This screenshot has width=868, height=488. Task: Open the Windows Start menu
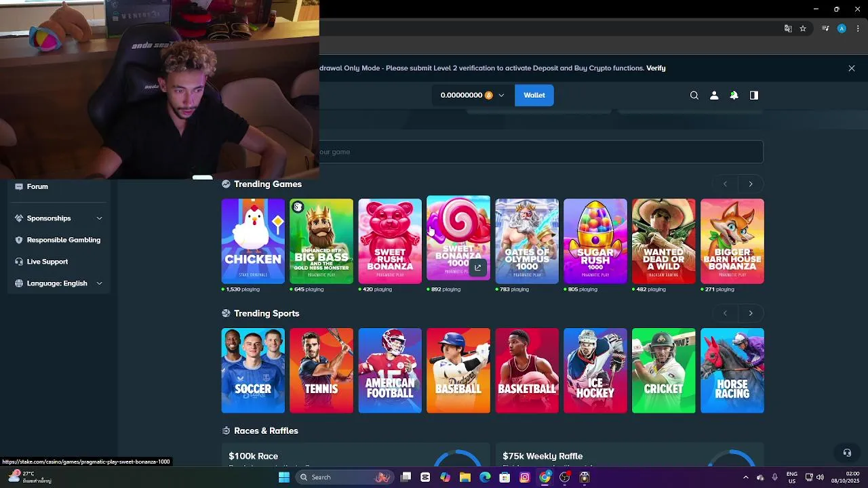[x=284, y=477]
